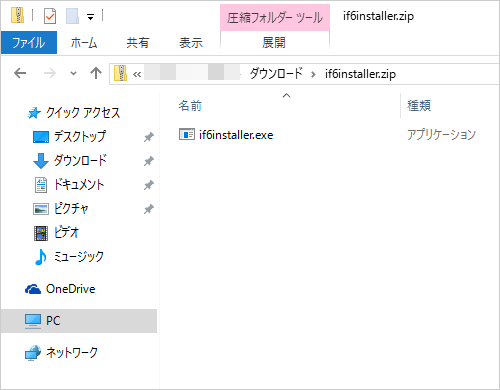Click the pin icon beside ダウンロード
The width and height of the screenshot is (500, 390).
click(149, 161)
